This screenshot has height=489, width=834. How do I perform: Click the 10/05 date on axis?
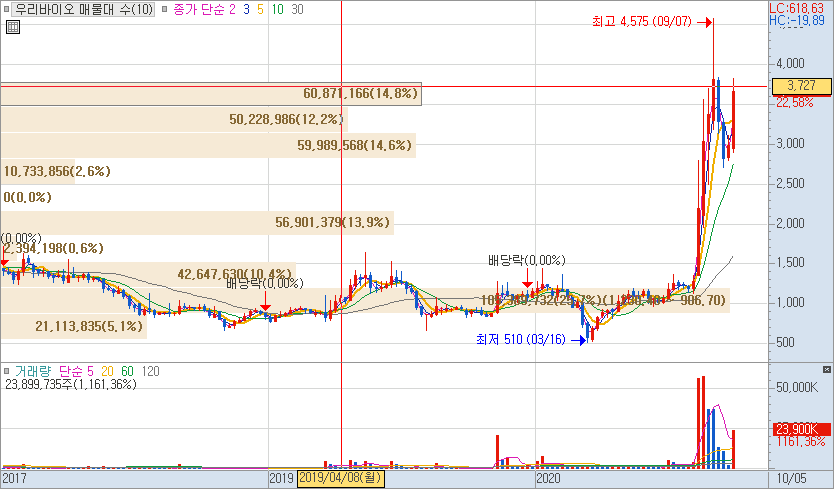click(x=791, y=478)
